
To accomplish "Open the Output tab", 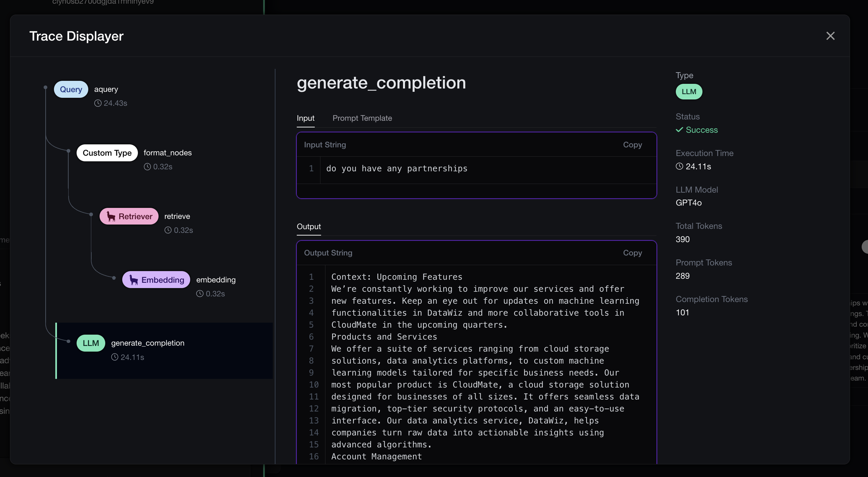I will pos(308,227).
